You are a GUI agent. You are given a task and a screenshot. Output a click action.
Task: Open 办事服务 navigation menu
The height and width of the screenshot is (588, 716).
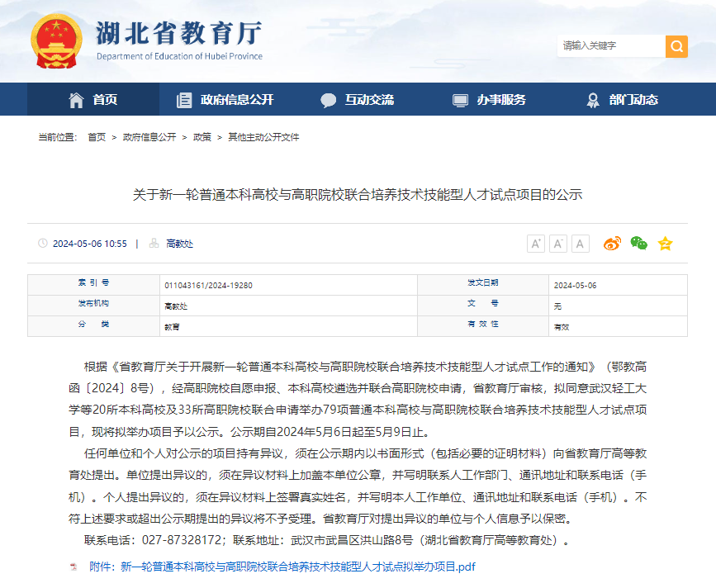pos(490,100)
